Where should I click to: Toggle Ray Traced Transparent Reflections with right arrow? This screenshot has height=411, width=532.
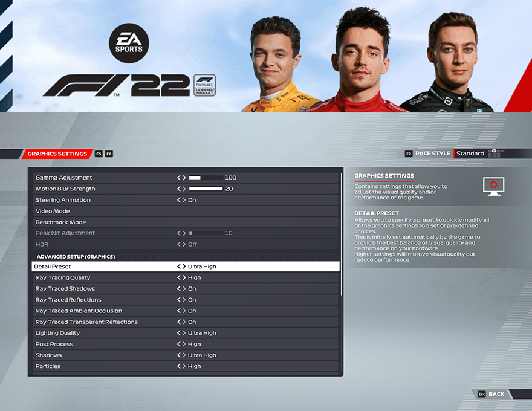[x=184, y=322]
